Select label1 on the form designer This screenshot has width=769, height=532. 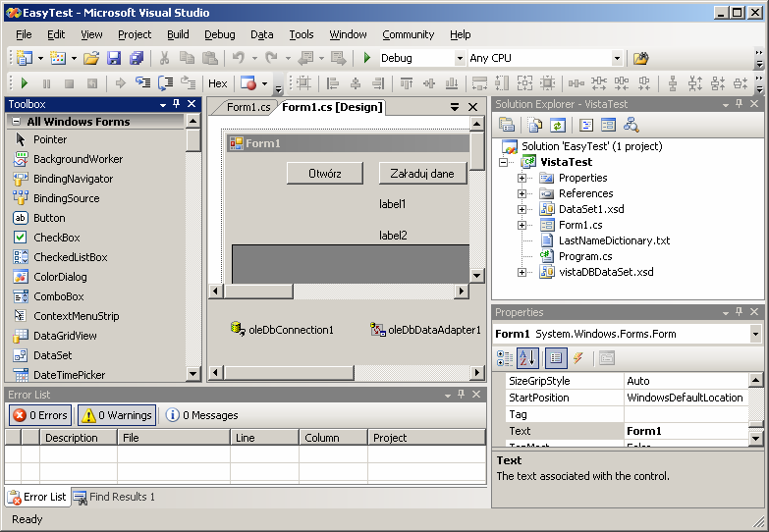pyautogui.click(x=392, y=204)
